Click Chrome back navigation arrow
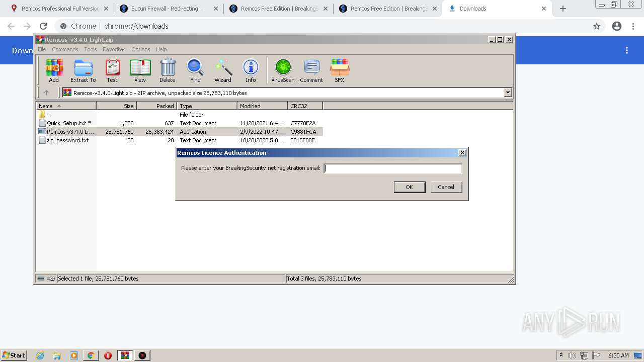Viewport: 644px width, 362px height. 11,26
